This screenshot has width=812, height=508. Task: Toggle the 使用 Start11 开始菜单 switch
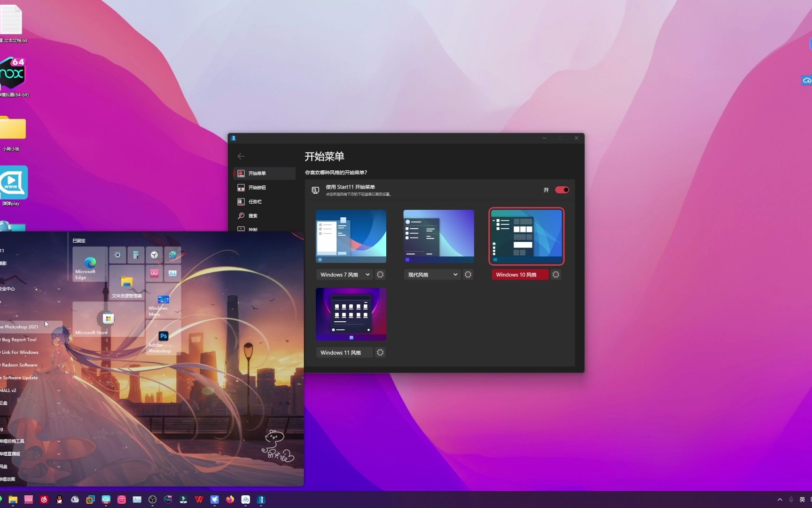coord(562,190)
